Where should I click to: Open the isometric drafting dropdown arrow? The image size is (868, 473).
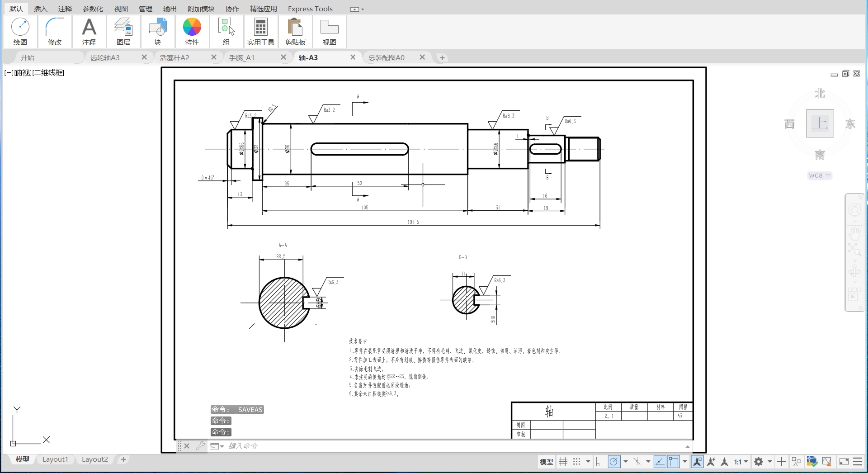tap(648, 462)
